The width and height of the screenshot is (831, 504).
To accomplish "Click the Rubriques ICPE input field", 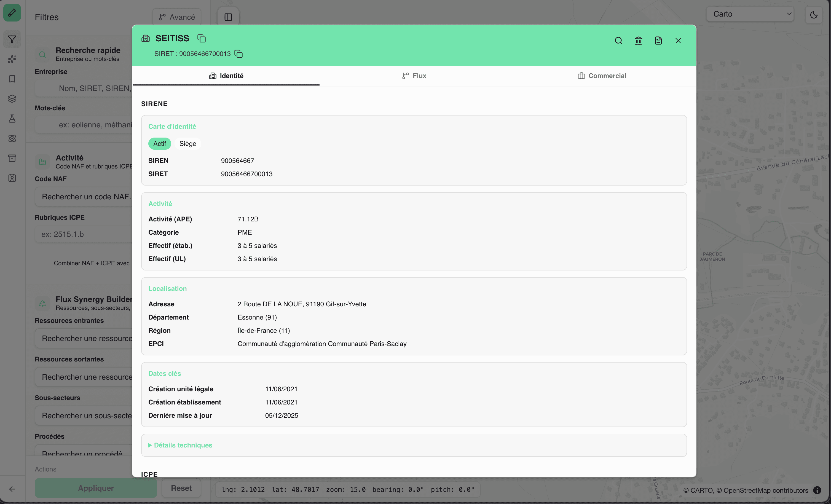I will pyautogui.click(x=84, y=234).
